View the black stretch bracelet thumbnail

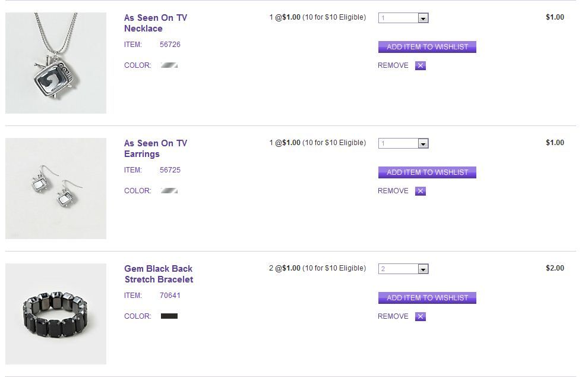coord(56,314)
